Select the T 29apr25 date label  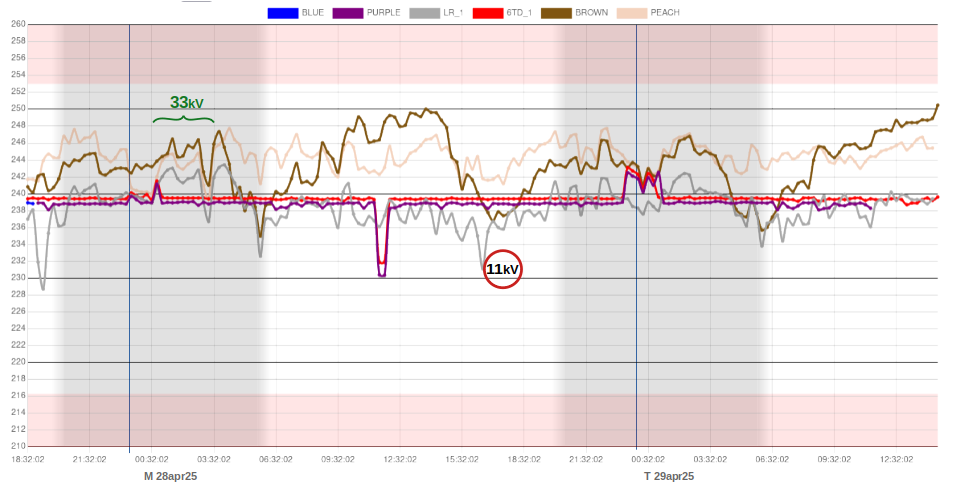[669, 476]
